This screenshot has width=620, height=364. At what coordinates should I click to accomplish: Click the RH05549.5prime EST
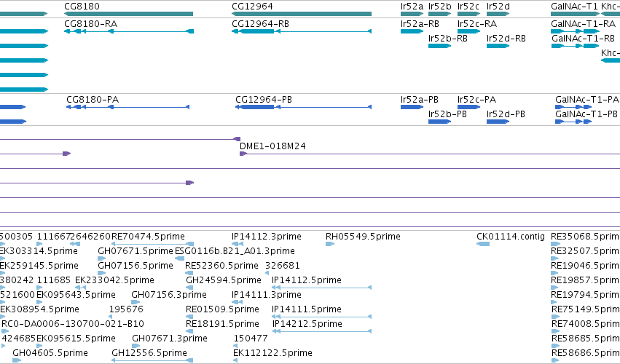pyautogui.click(x=330, y=244)
